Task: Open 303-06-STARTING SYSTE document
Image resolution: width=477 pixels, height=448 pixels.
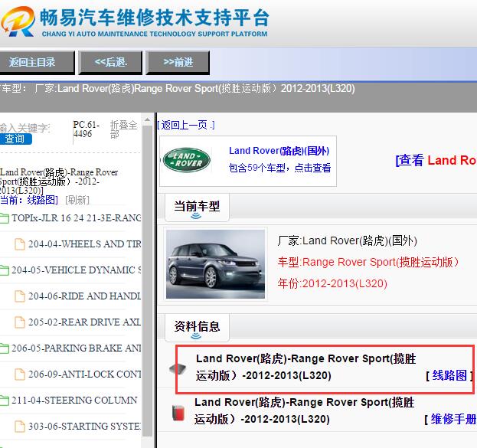Action: click(x=84, y=426)
